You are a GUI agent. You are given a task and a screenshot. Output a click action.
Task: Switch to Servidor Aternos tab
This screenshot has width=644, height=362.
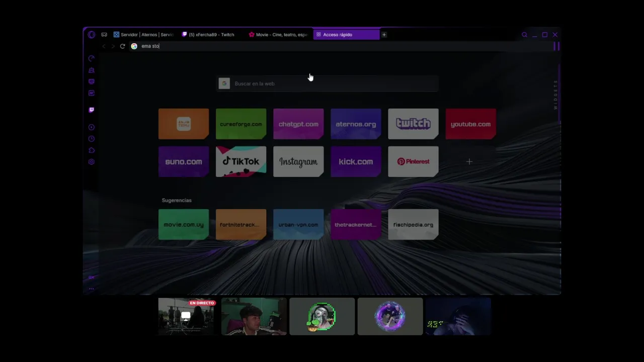(143, 35)
